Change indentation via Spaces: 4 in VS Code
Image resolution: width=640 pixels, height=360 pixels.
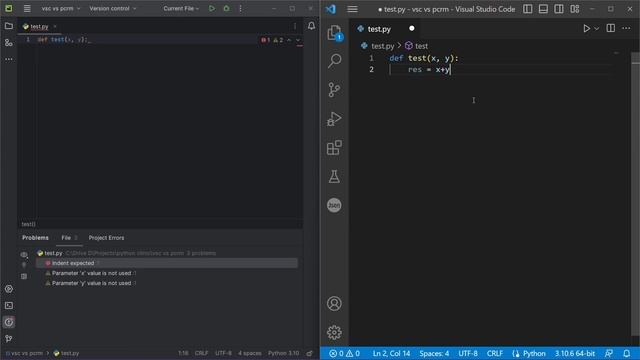[x=434, y=353]
